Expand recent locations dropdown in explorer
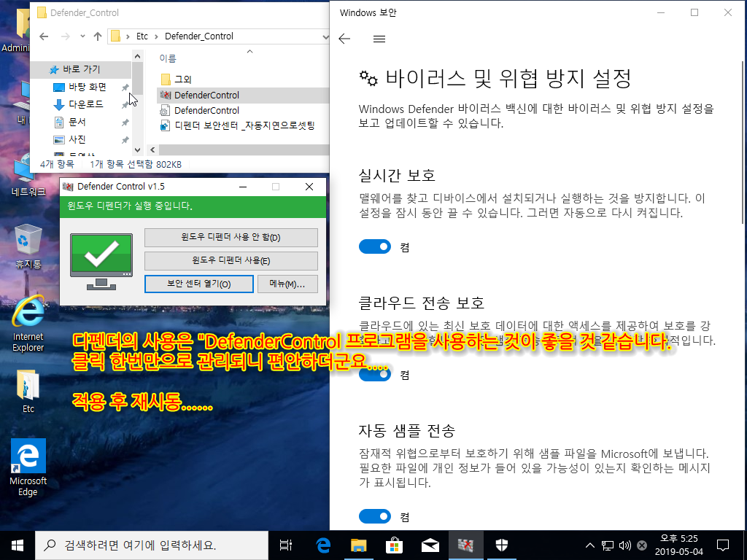 point(82,36)
